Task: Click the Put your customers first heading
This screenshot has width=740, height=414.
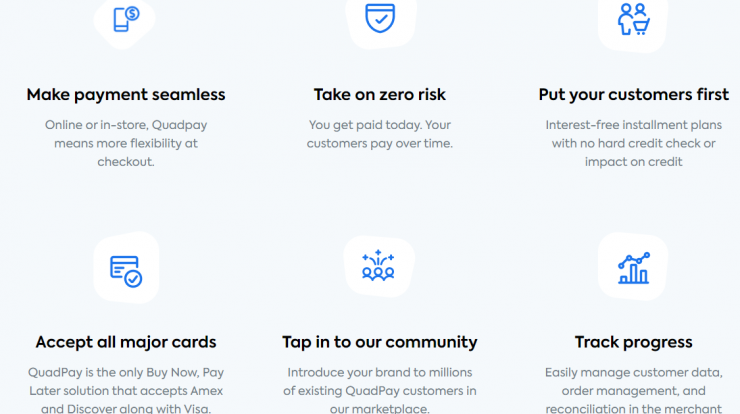Action: tap(634, 94)
